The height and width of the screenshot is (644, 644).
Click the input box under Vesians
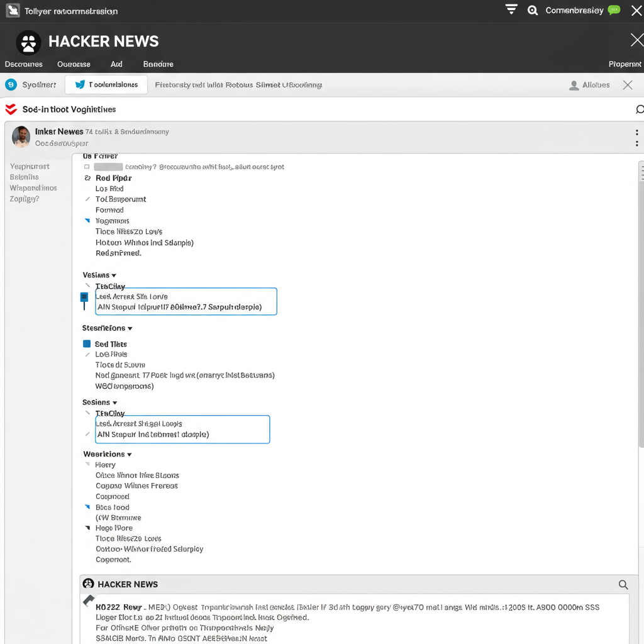pyautogui.click(x=186, y=301)
